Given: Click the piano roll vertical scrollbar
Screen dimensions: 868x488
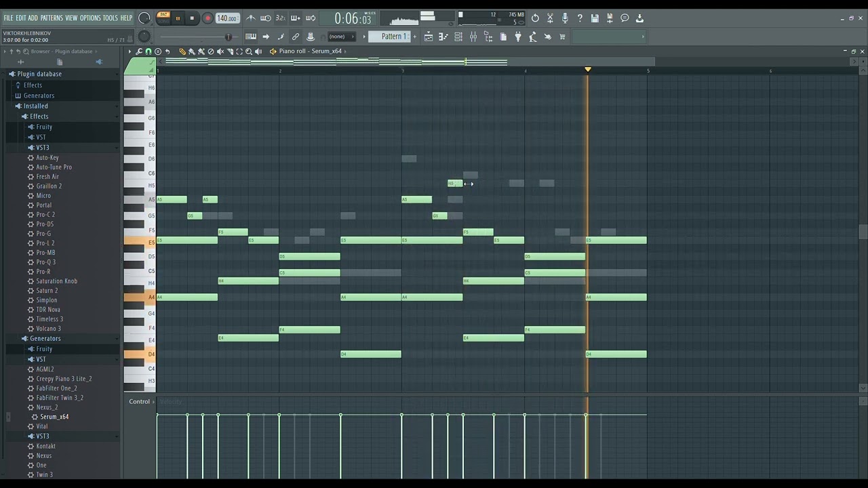Looking at the screenshot, I should [863, 232].
